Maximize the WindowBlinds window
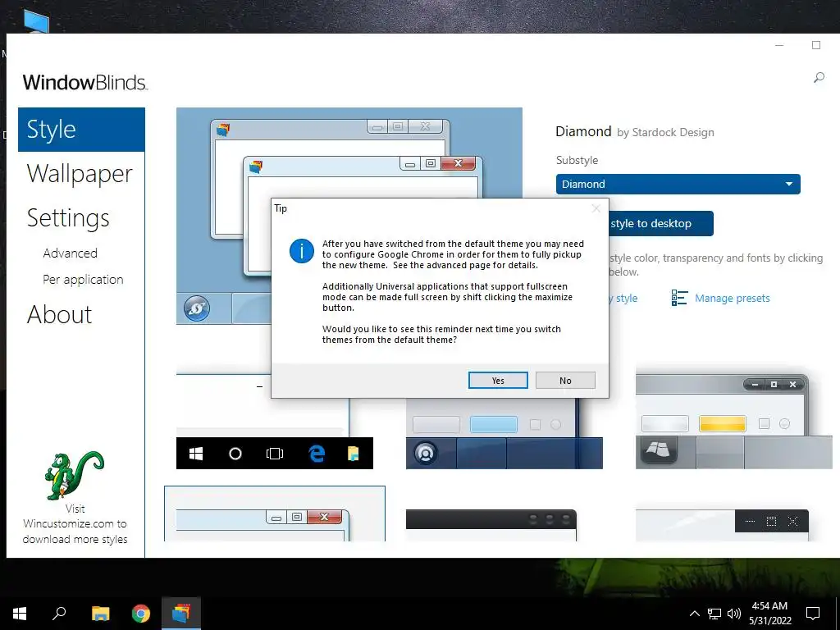The image size is (840, 630). [816, 46]
